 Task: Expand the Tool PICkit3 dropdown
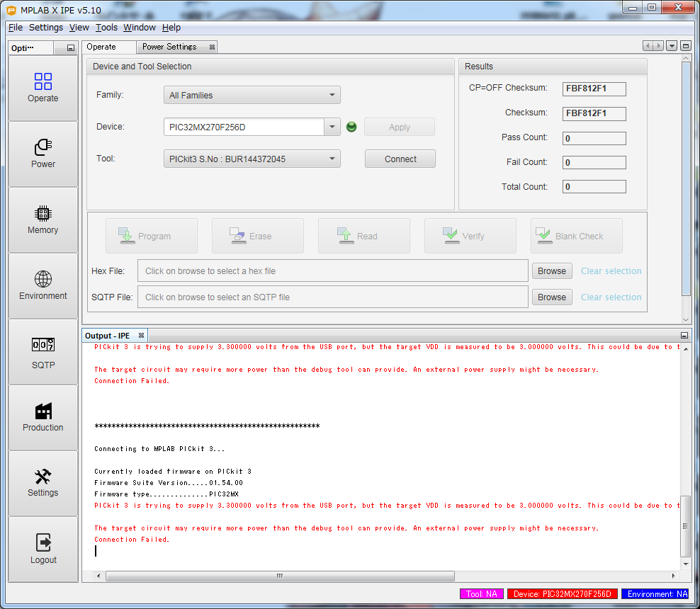[x=332, y=159]
